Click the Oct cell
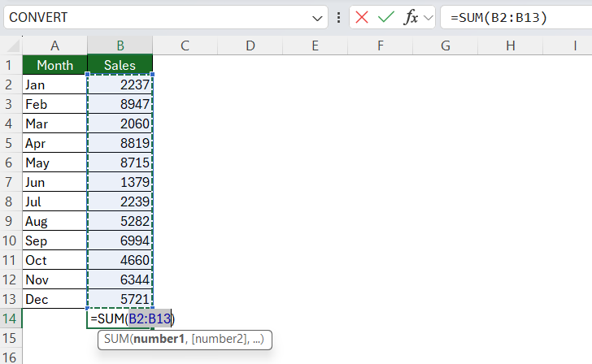The image size is (592, 364). click(x=54, y=260)
